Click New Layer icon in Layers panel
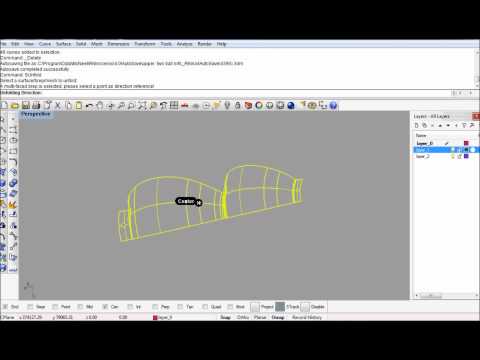 coord(417,125)
